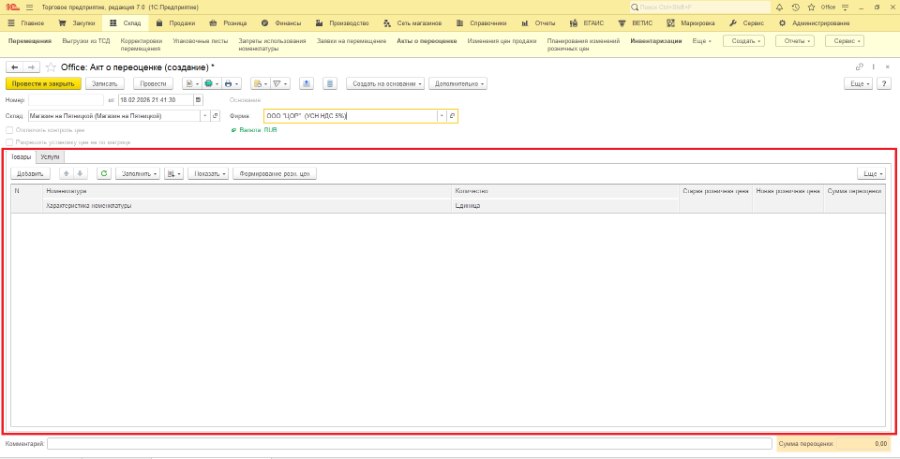Open the Инвентаризации navigation link
Image resolution: width=900 pixels, height=459 pixels.
[x=656, y=41]
